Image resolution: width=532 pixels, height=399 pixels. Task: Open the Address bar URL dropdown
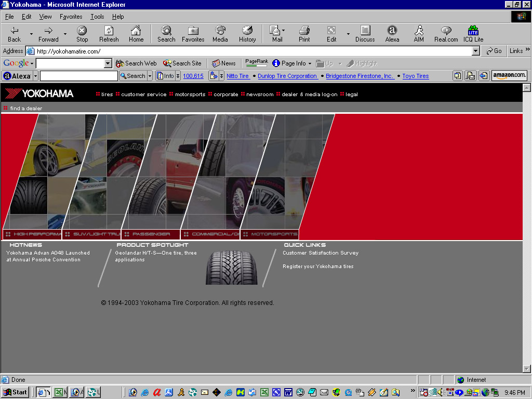click(476, 51)
